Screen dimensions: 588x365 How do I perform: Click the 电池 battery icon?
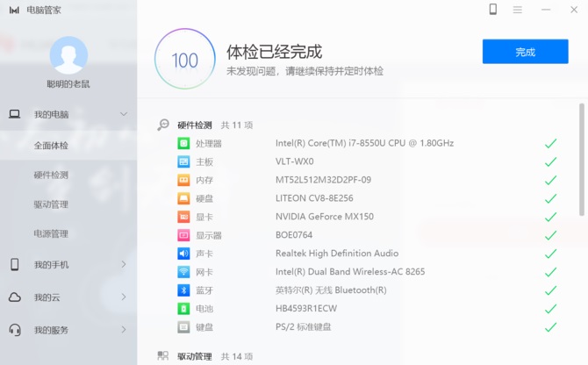[183, 309]
